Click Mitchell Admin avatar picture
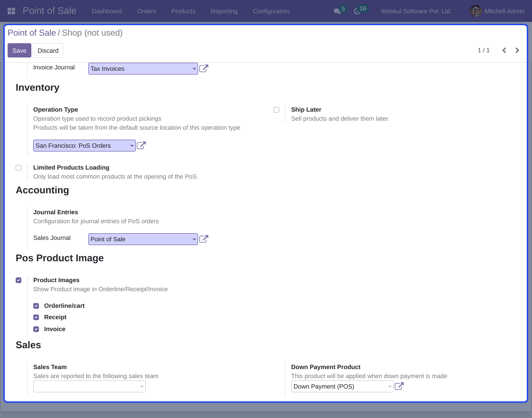The image size is (532, 418). (475, 11)
